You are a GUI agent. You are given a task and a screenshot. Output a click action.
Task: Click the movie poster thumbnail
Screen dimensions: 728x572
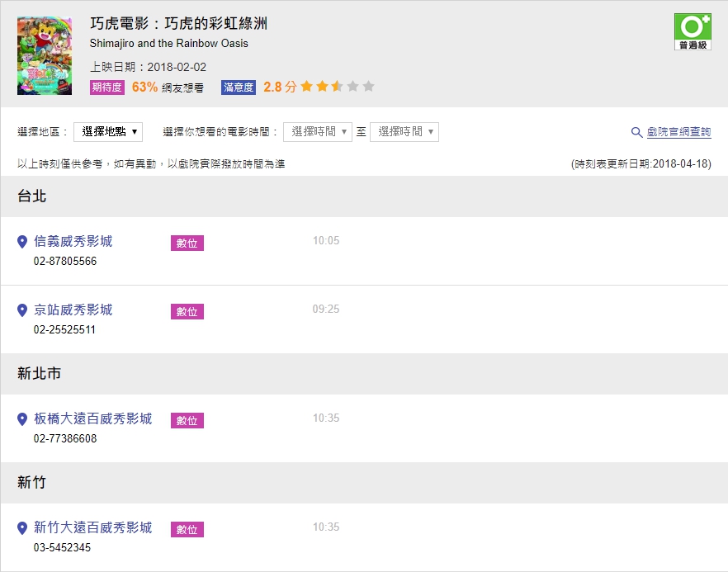coord(45,56)
